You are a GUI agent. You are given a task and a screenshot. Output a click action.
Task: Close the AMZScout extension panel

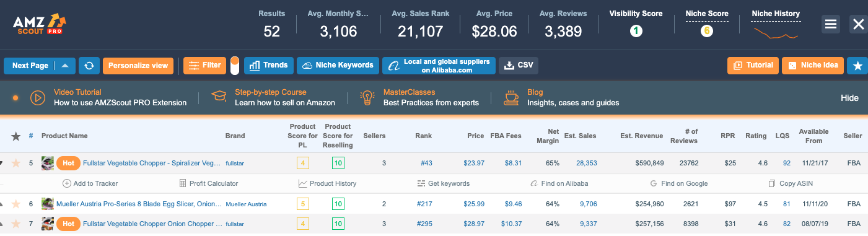pyautogui.click(x=858, y=24)
